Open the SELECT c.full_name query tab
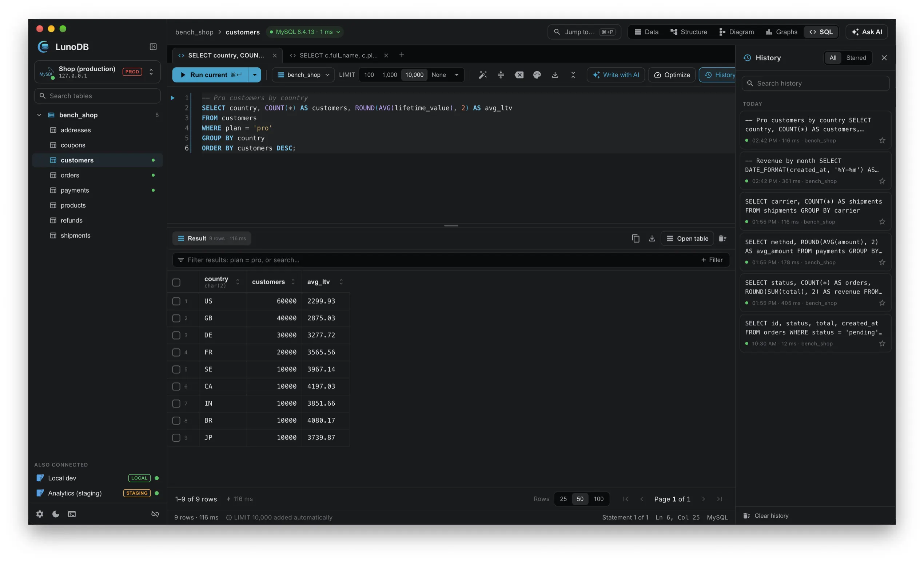The height and width of the screenshot is (562, 924). 338,56
